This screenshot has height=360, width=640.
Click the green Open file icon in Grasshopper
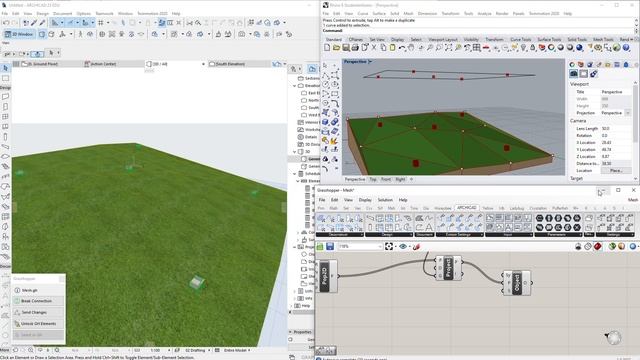click(x=320, y=247)
